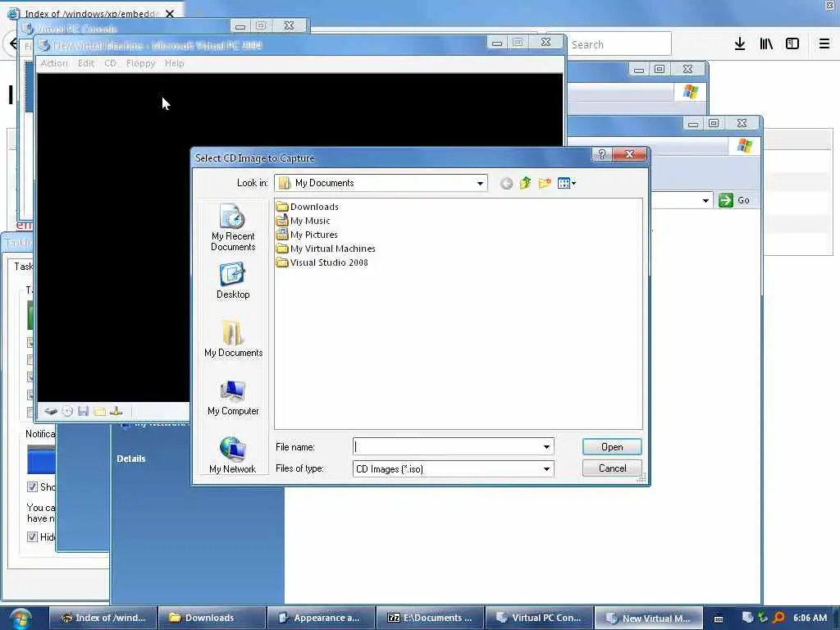Open the View Menu icon in file dialog
Viewport: 840px width, 630px height.
point(563,183)
